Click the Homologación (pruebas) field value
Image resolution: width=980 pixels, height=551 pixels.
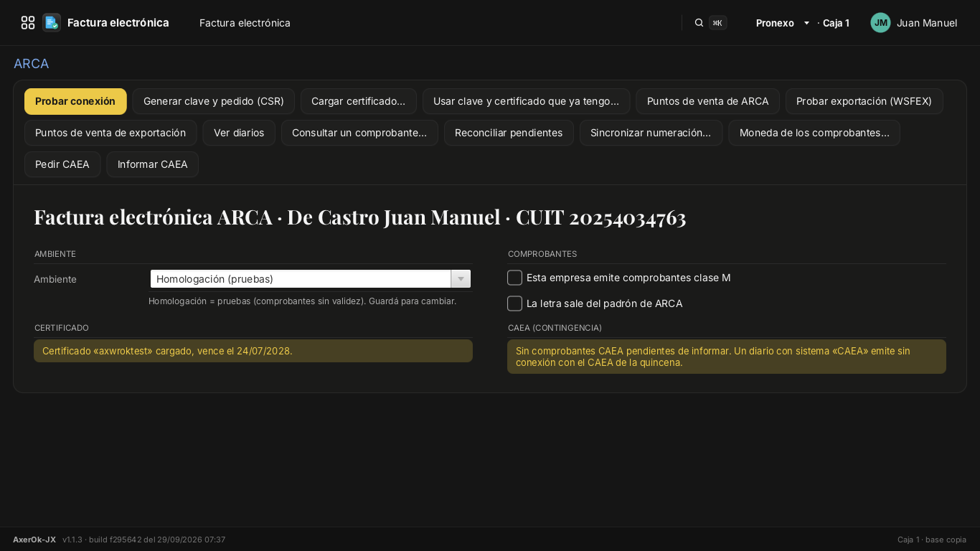(301, 279)
